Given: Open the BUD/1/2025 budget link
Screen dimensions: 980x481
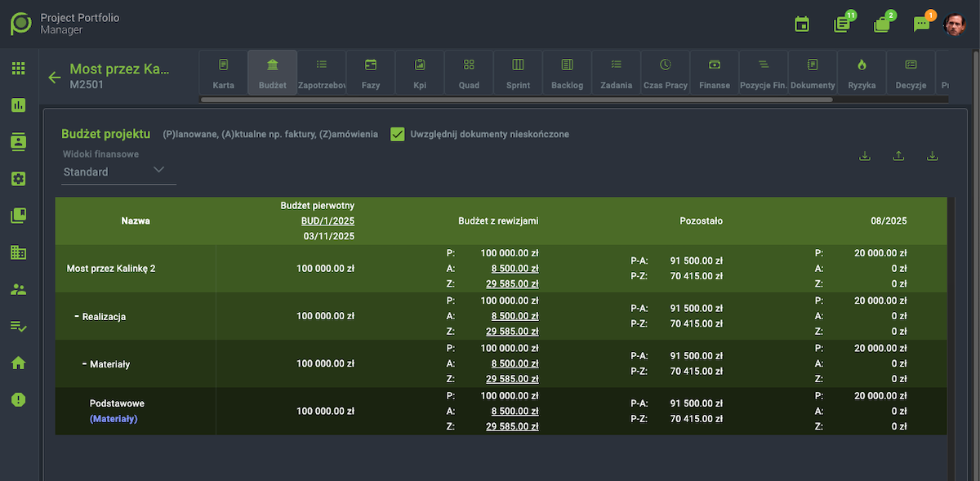Looking at the screenshot, I should click(327, 220).
